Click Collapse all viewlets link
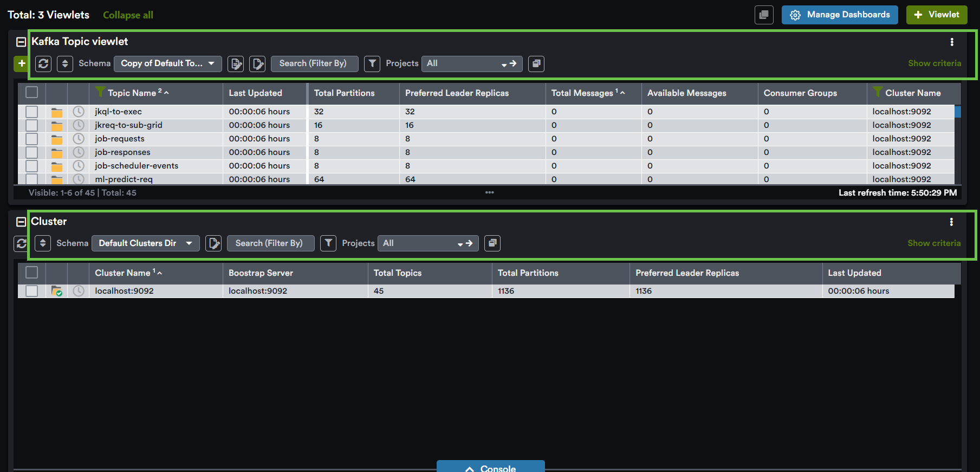The image size is (980, 472). [128, 15]
